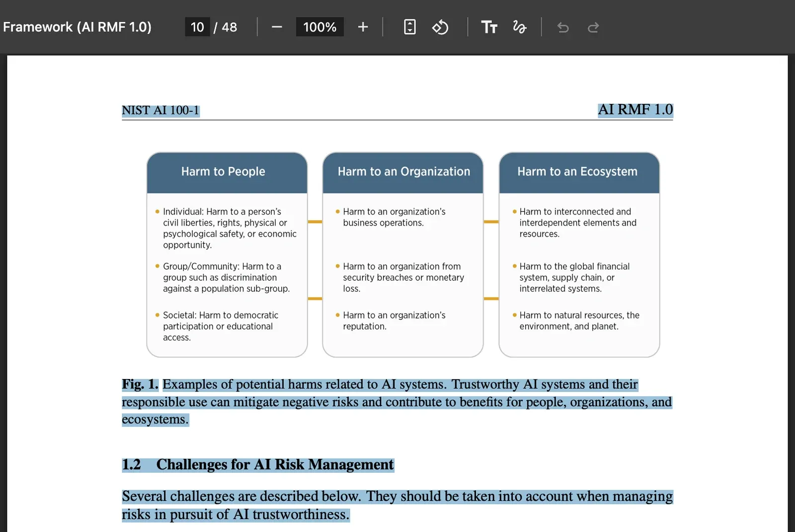Click the 'Fig. 1.' caption label

[140, 384]
